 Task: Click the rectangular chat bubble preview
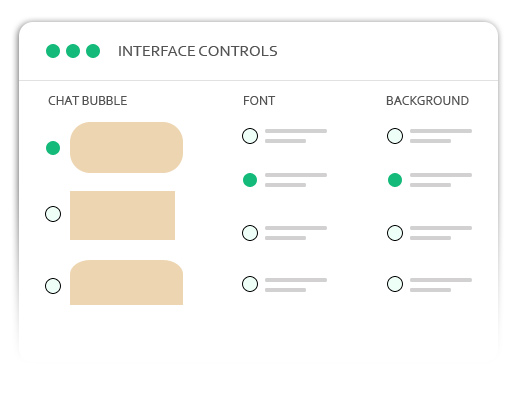click(x=122, y=215)
